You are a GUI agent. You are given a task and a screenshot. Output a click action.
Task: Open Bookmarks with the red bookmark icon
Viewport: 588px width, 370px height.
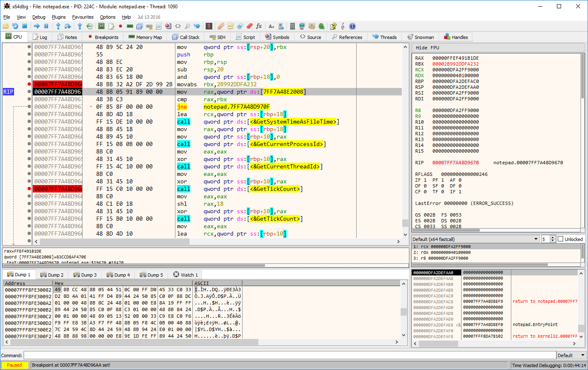coord(249,26)
